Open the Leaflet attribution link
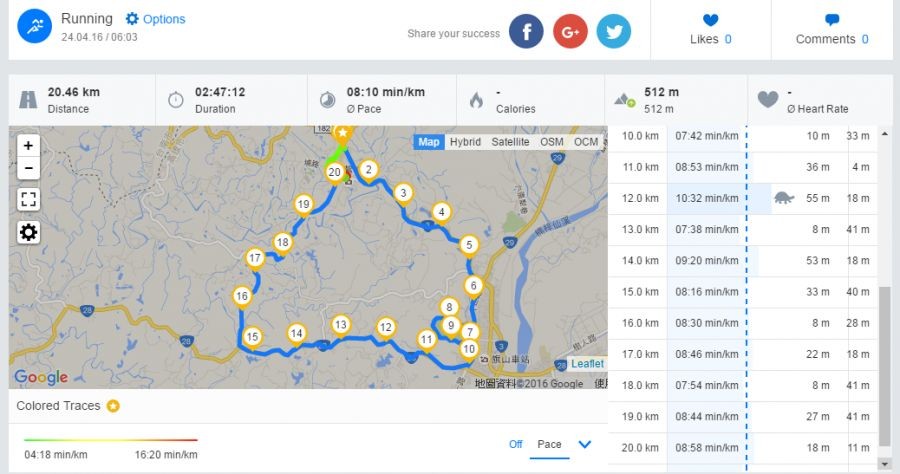 [x=587, y=364]
